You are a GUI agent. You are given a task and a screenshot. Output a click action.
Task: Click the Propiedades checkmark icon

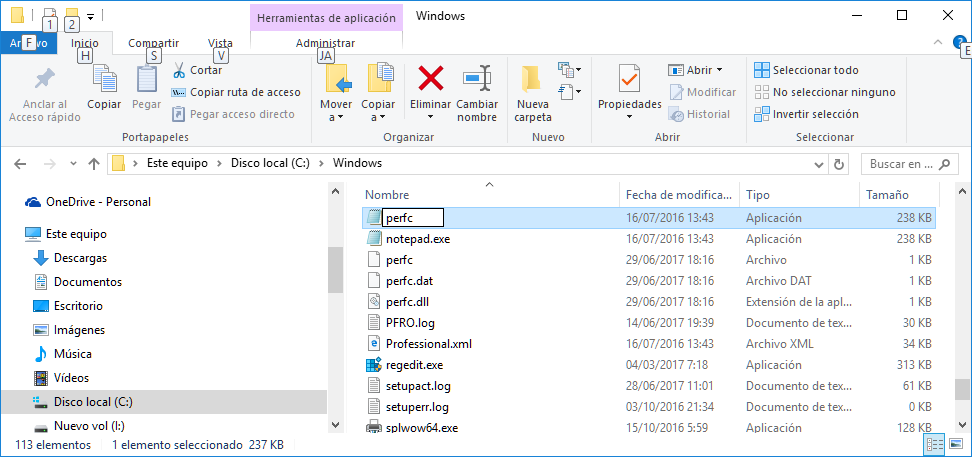[629, 79]
